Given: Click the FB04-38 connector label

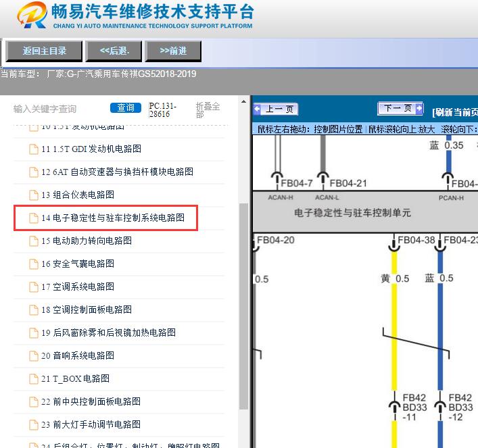Looking at the screenshot, I should click(416, 240).
